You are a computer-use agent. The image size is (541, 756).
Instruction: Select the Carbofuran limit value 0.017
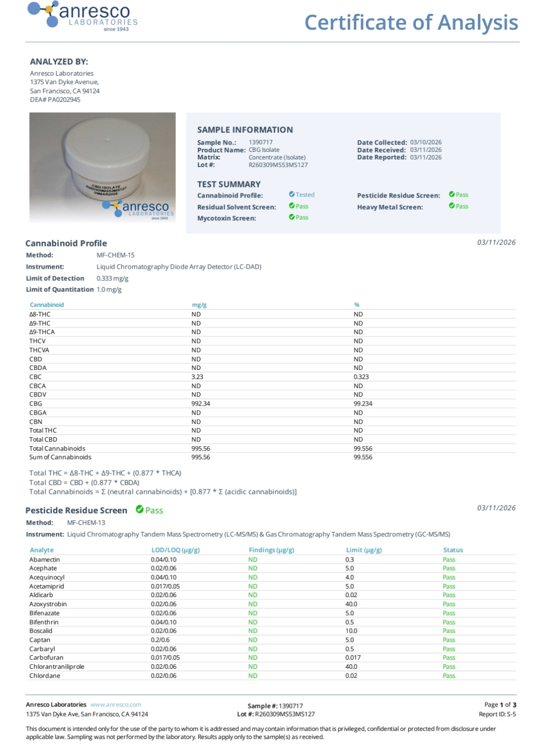coord(353,658)
